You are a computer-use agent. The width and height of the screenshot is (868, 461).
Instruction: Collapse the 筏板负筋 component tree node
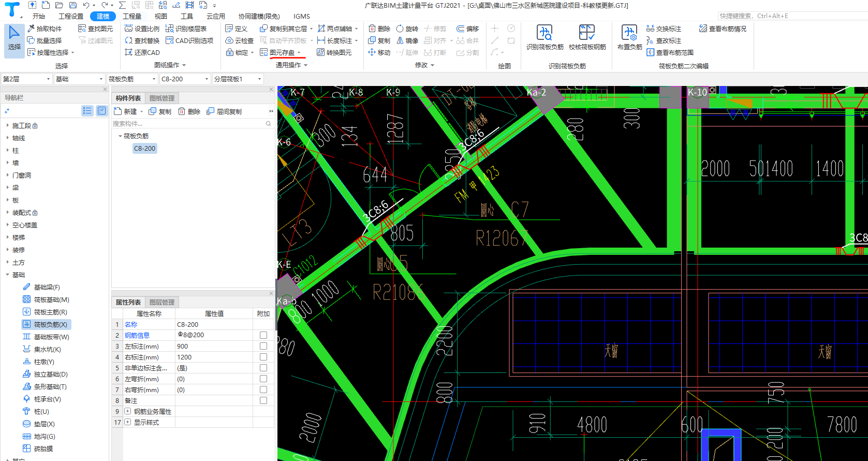coord(120,136)
